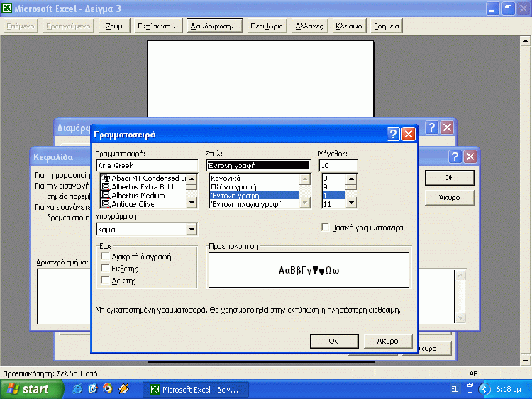Click the font style input field
Viewport: 532px width, 399px height.
coord(258,165)
